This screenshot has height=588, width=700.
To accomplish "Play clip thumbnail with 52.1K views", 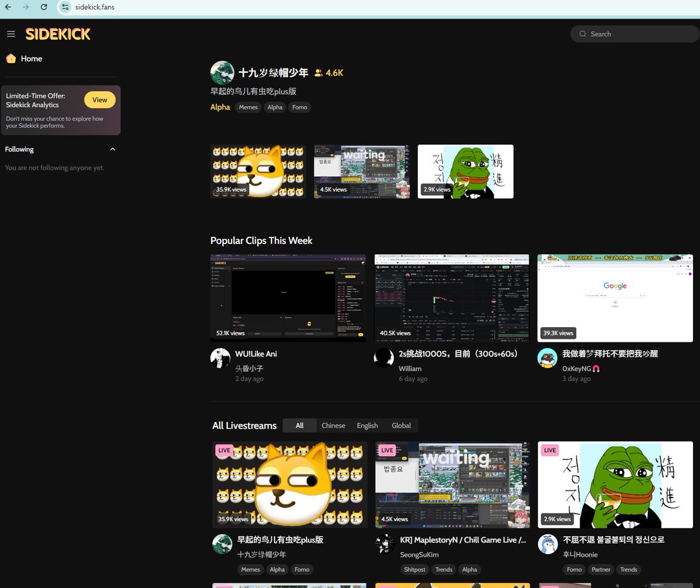I will (x=288, y=298).
